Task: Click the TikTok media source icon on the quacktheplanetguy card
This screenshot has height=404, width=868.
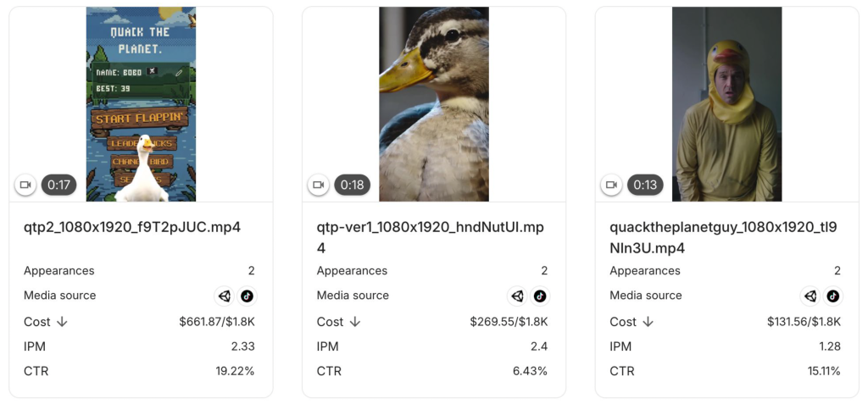Action: [833, 296]
